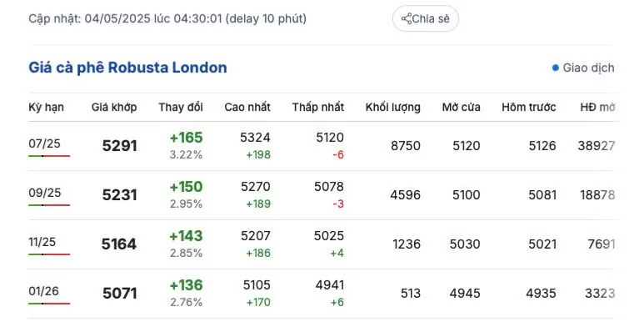Viewport: 644px width, 322px height.
Task: Click the Thấp nhất column header
Action: pyautogui.click(x=318, y=108)
